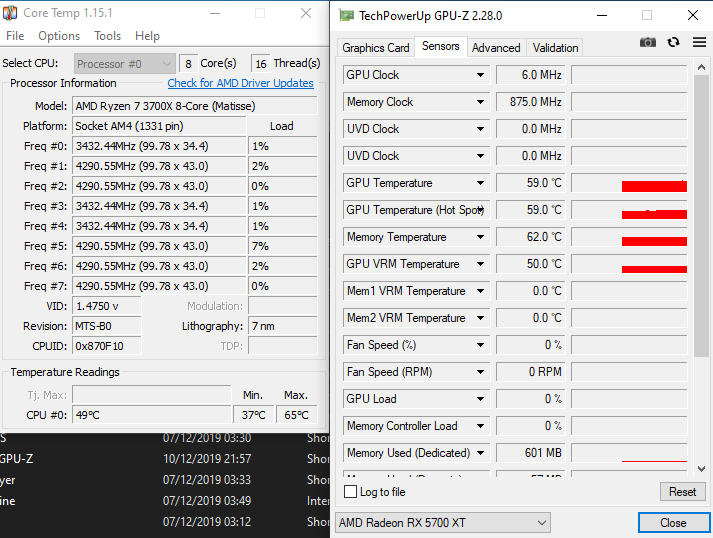Click the Revision field MTS-B0
This screenshot has height=538, width=713.
(107, 326)
